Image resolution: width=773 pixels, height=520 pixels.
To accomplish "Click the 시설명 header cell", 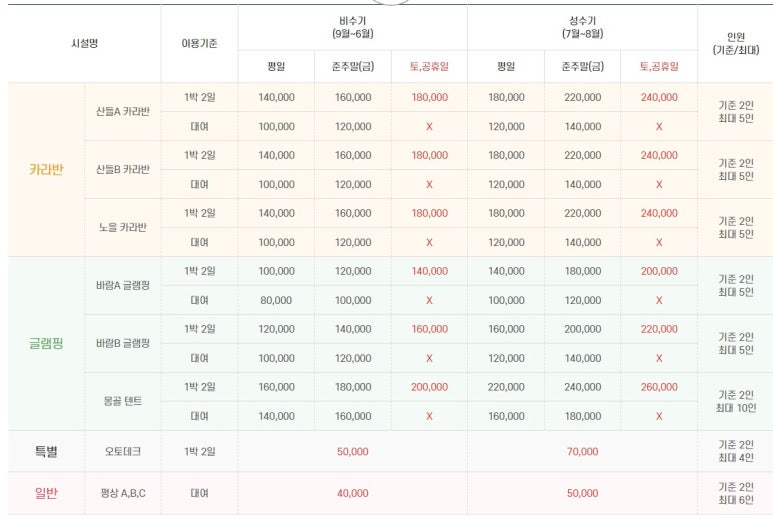I will 84,44.
